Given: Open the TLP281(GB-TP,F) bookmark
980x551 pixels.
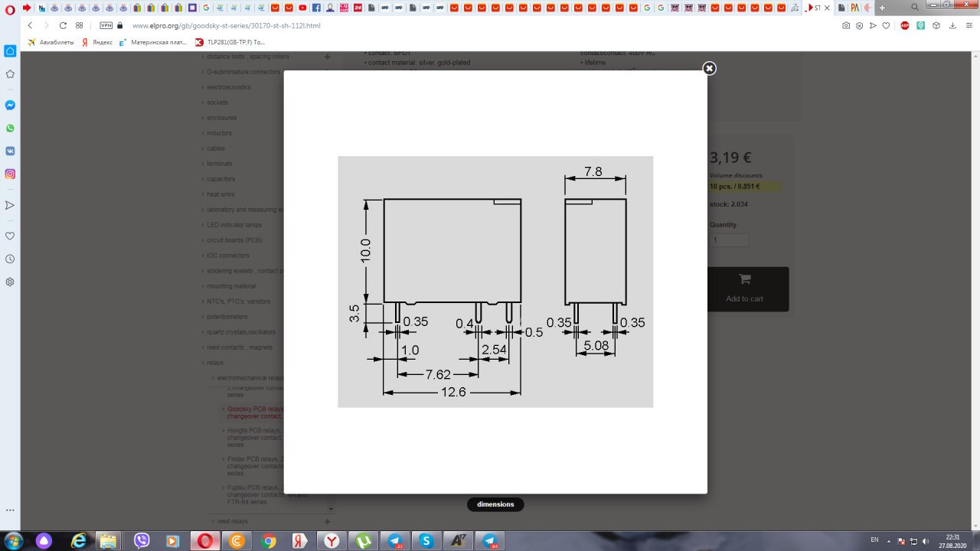Looking at the screenshot, I should coord(230,42).
